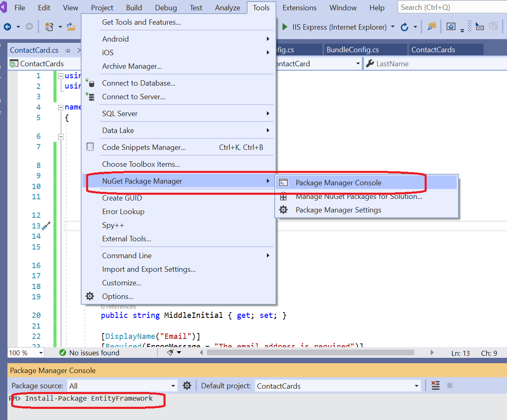
Task: Open the Build menu
Action: coord(134,7)
